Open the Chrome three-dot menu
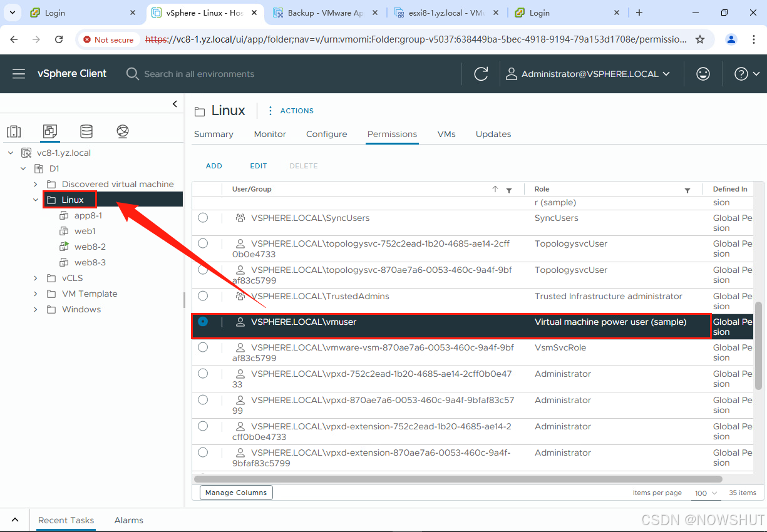 (x=753, y=39)
